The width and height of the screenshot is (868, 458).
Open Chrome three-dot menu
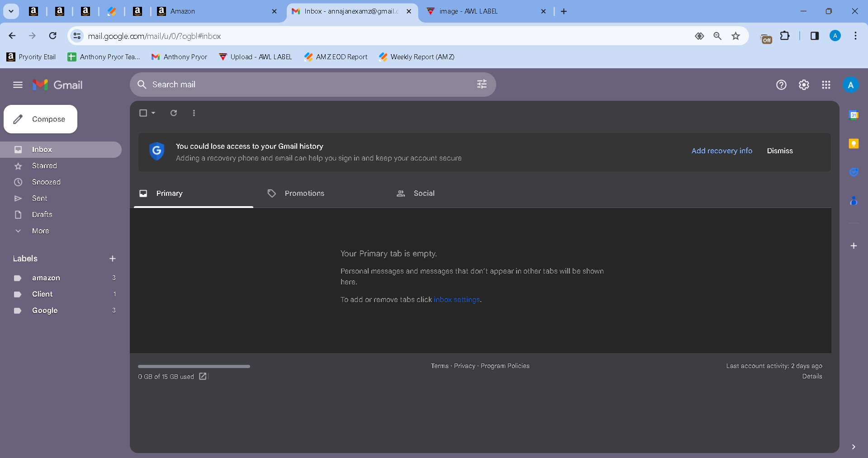coord(855,36)
